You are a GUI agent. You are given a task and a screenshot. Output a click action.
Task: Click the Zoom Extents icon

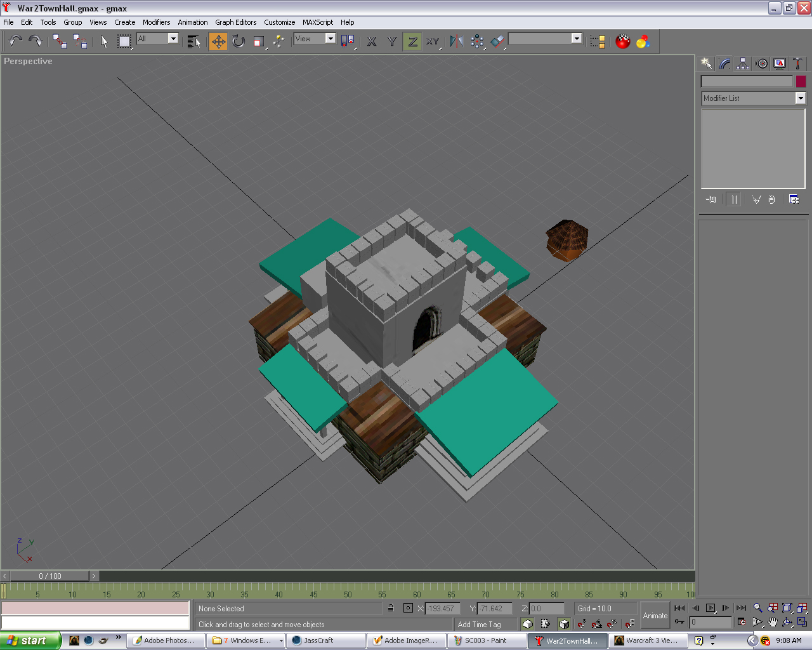tap(787, 607)
